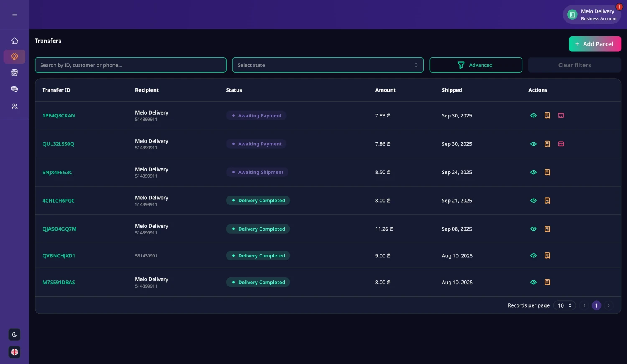Select page 1 in pagination control
Image resolution: width=627 pixels, height=364 pixels.
(596, 305)
